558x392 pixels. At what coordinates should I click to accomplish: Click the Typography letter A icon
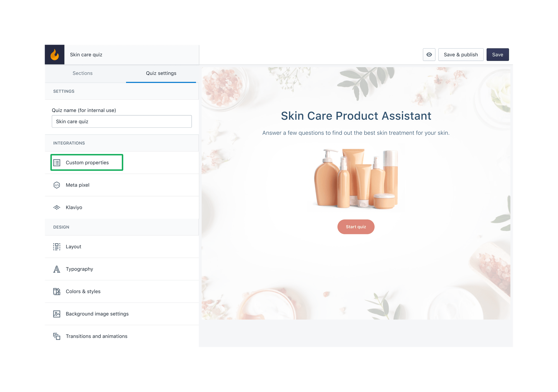point(57,269)
